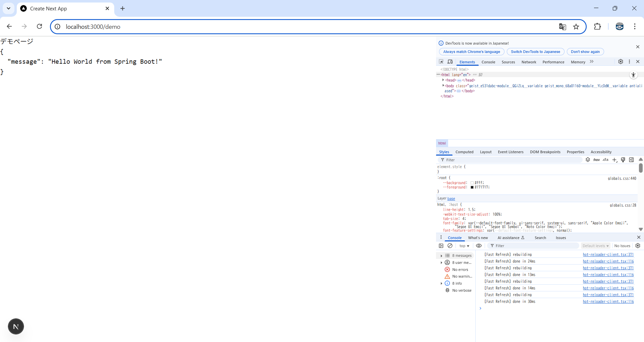Click the Styles filter input field
Screen dimensions: 644x342
tap(510, 160)
